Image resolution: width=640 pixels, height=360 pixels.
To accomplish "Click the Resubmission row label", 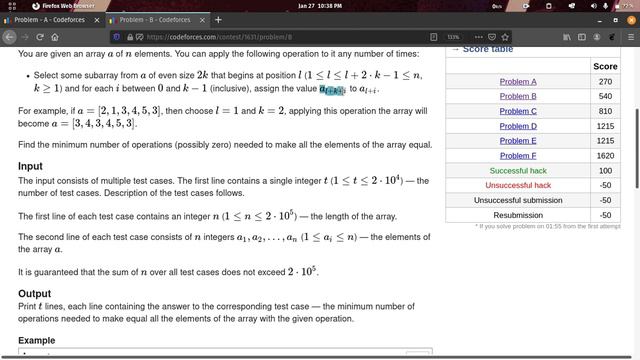I will click(x=518, y=215).
